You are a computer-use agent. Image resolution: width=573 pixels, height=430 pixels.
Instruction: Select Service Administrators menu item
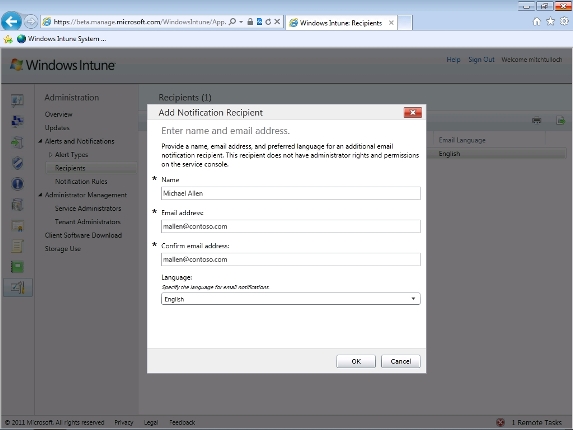[88, 208]
